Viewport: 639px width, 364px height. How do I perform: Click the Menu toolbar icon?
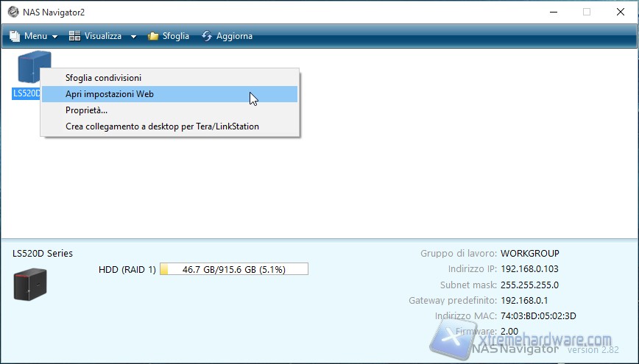(x=15, y=36)
